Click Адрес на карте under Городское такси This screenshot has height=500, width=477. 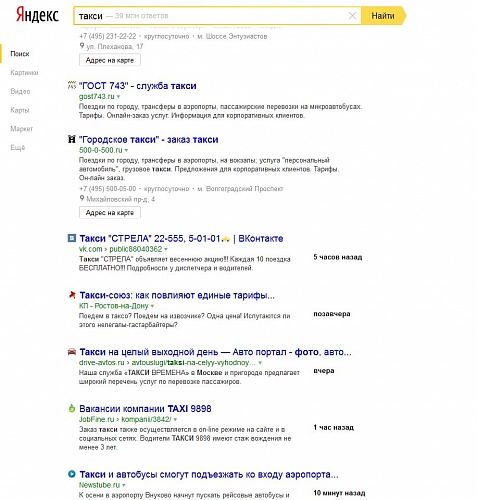click(x=110, y=213)
